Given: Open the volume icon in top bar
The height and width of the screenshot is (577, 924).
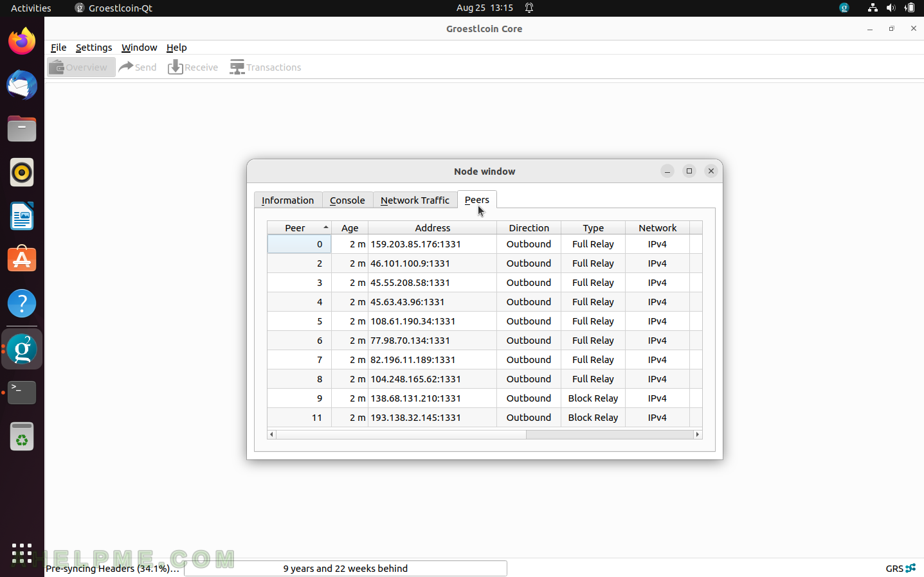Looking at the screenshot, I should click(x=891, y=8).
